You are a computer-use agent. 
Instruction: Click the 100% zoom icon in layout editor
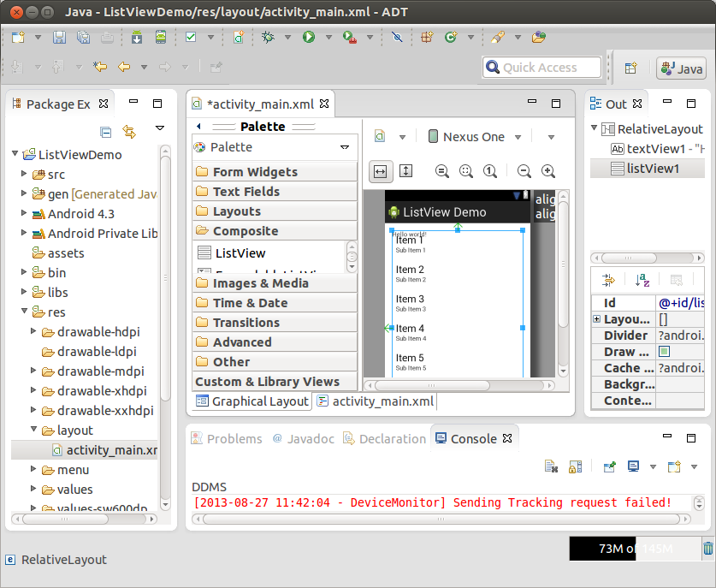(491, 170)
